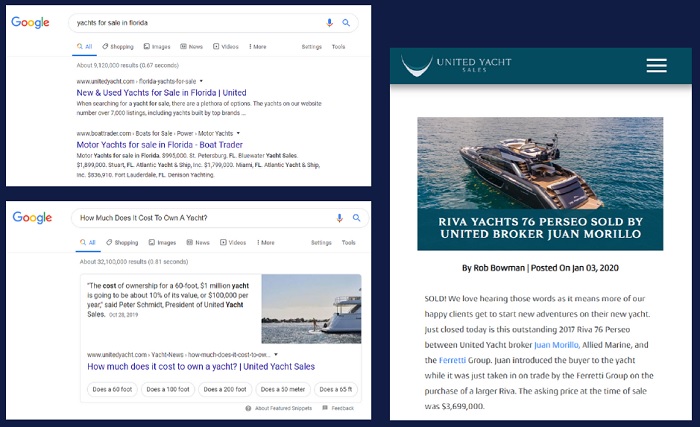This screenshot has width=700, height=427.
Task: Open the Ferretti link in the article
Action: (x=452, y=360)
